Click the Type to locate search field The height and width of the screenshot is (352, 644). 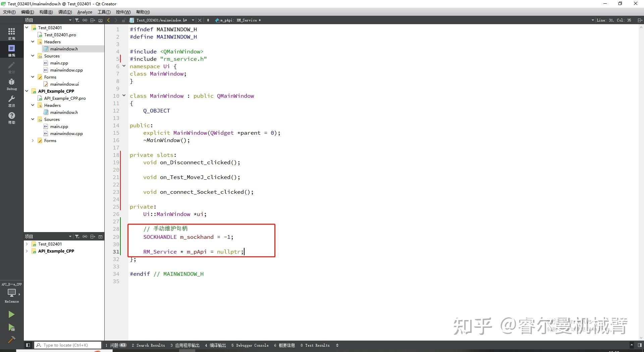click(67, 345)
